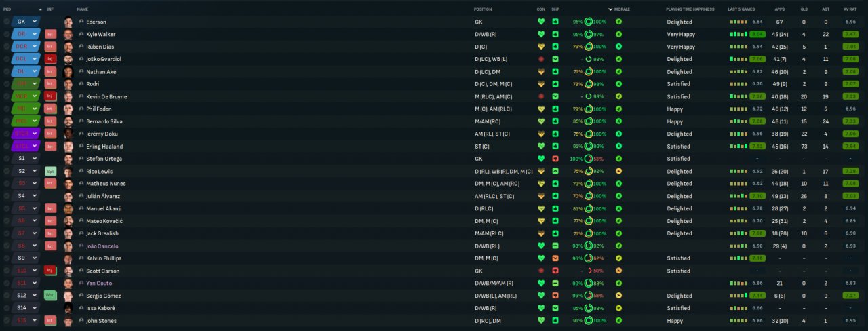Tick the selection circle for Kyle Walker
The height and width of the screenshot is (331, 868).
click(x=7, y=34)
